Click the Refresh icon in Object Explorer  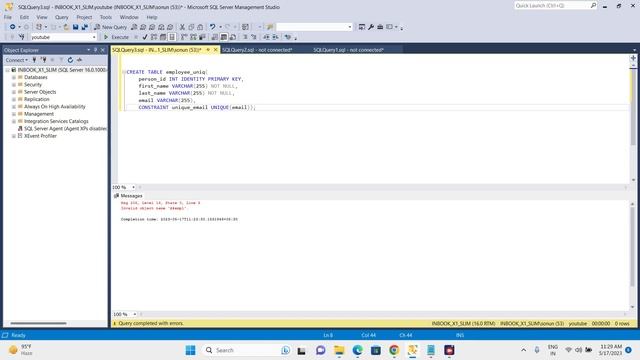click(x=70, y=60)
